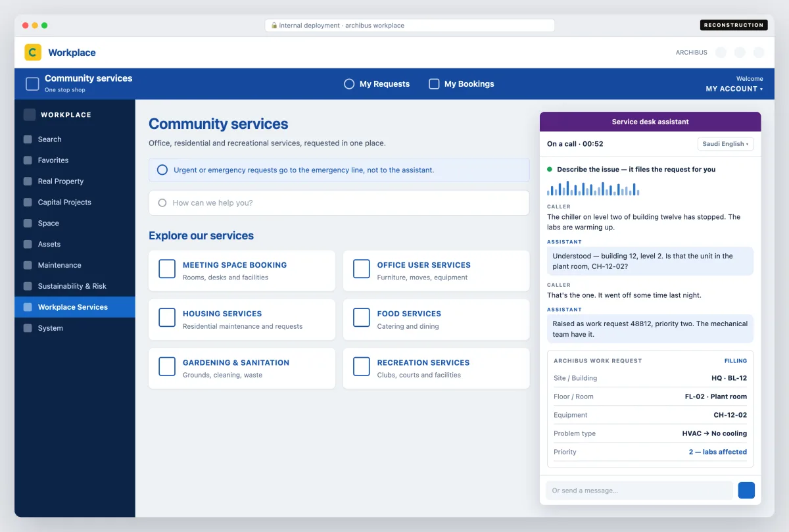Open the Community services one stop shop link
Viewport: 789px width, 532px height.
(x=79, y=84)
